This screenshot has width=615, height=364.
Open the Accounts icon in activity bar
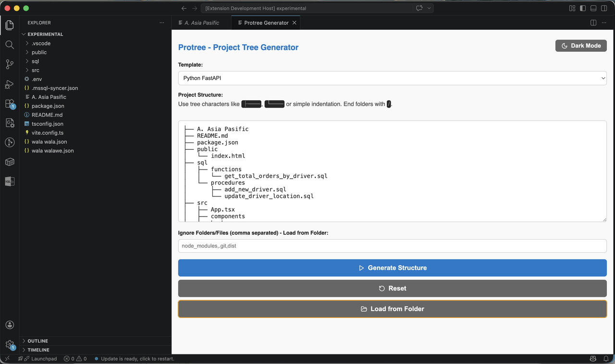(x=10, y=325)
